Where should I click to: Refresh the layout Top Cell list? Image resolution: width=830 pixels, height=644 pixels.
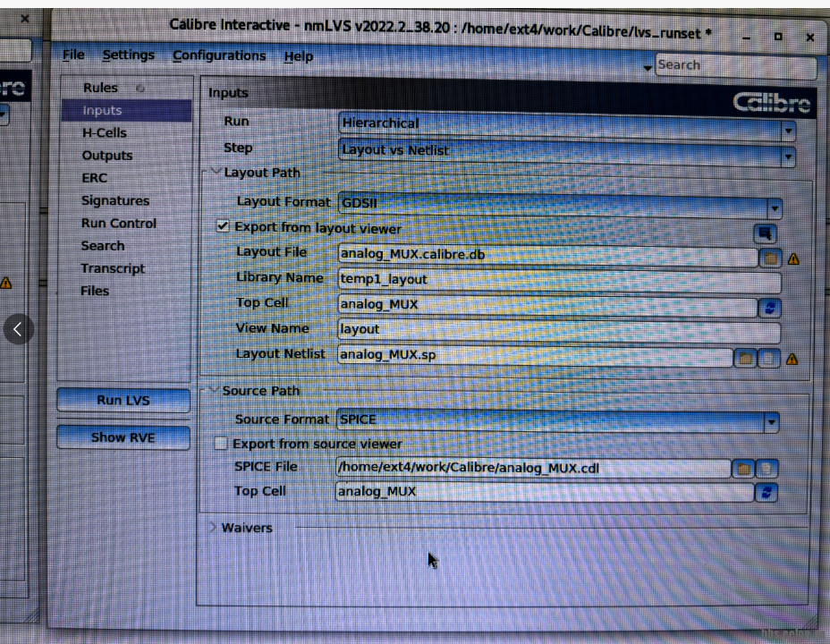coord(769,308)
